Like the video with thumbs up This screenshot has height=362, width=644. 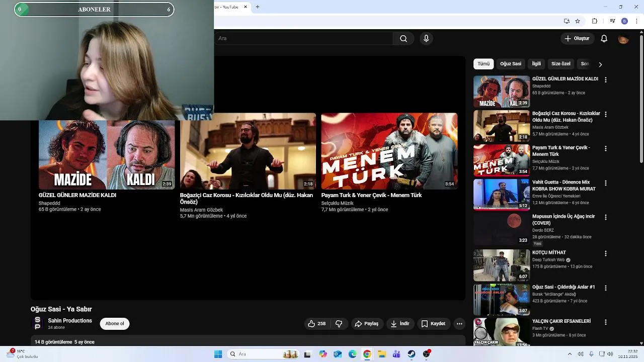317,324
